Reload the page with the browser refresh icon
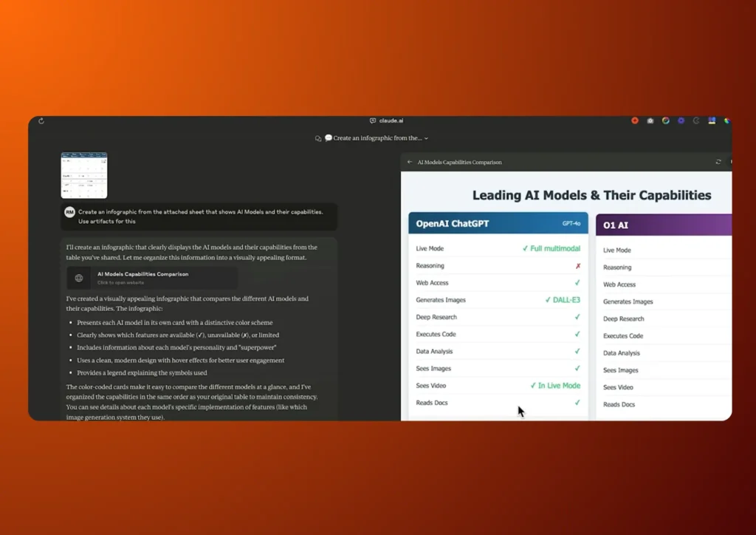Image resolution: width=756 pixels, height=535 pixels. [41, 121]
